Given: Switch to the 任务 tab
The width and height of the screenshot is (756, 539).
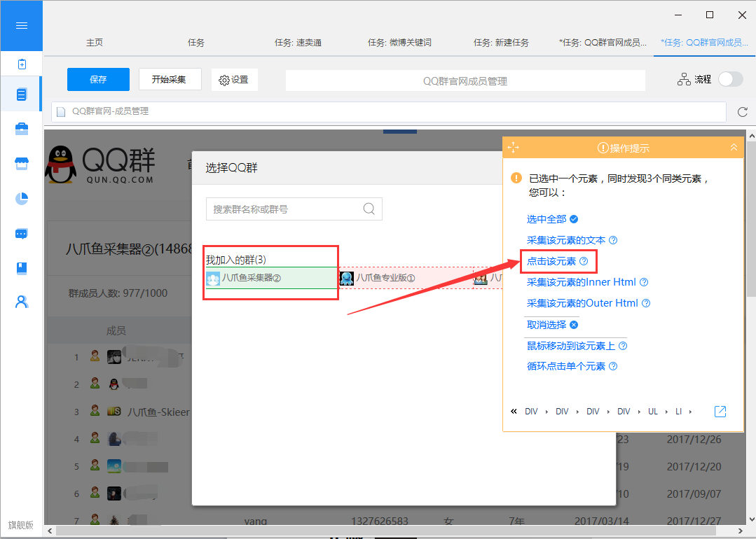Looking at the screenshot, I should tap(195, 43).
